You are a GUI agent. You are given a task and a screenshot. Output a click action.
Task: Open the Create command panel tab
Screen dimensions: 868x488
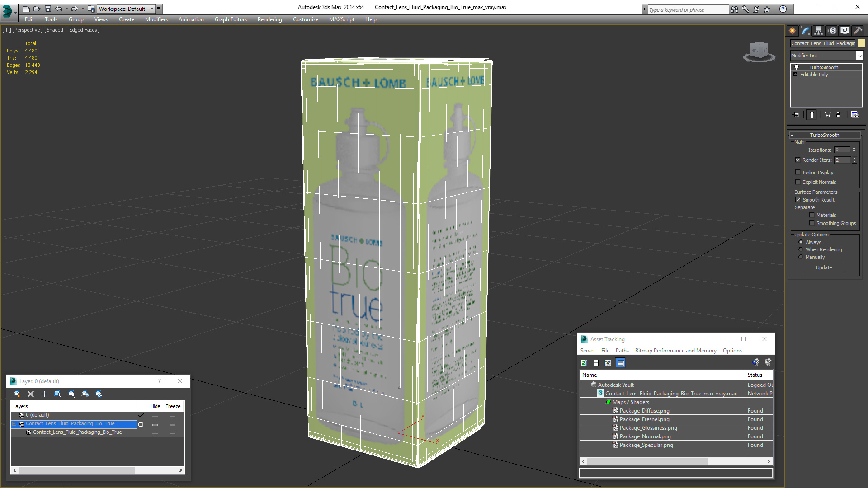click(792, 31)
